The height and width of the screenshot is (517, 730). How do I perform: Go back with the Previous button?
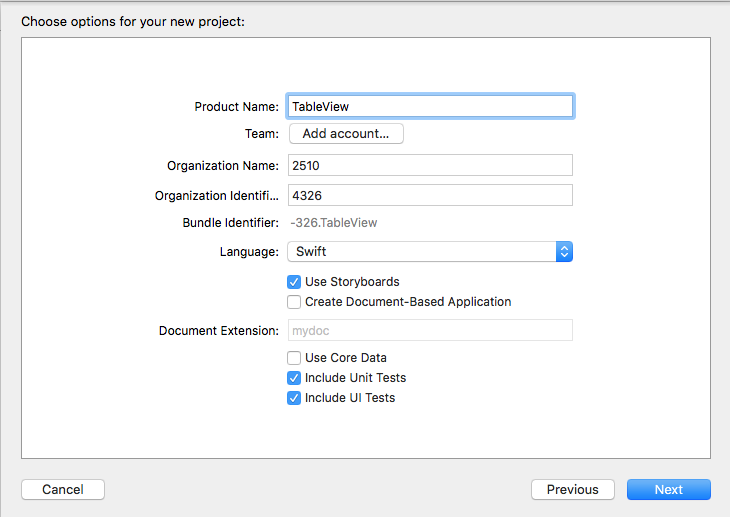pyautogui.click(x=573, y=490)
